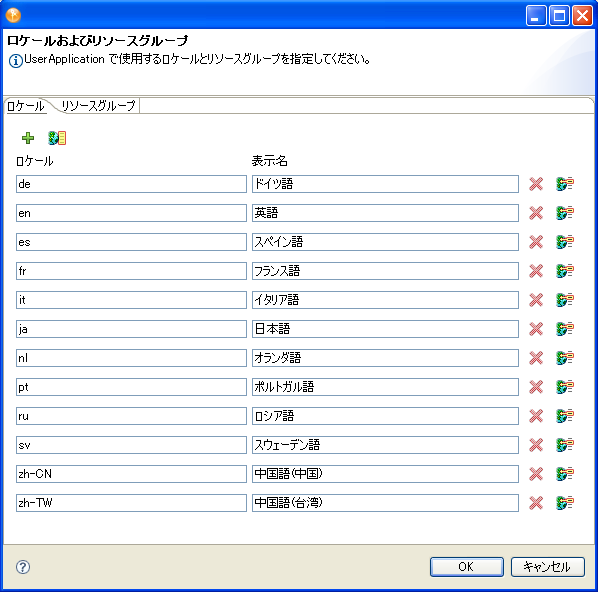598x592 pixels.
Task: Open localization icon for pt row
Action: pos(565,387)
